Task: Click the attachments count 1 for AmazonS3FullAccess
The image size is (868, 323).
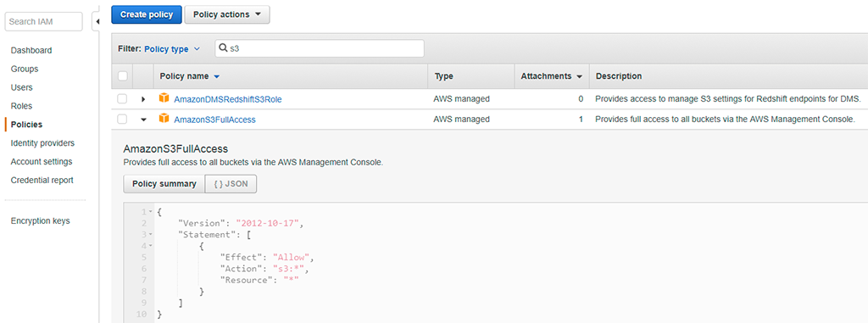Action: pyautogui.click(x=581, y=120)
